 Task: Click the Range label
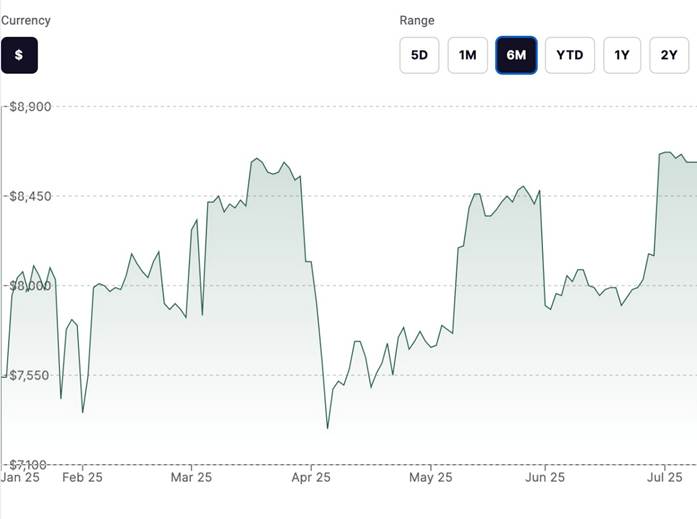[x=417, y=20]
